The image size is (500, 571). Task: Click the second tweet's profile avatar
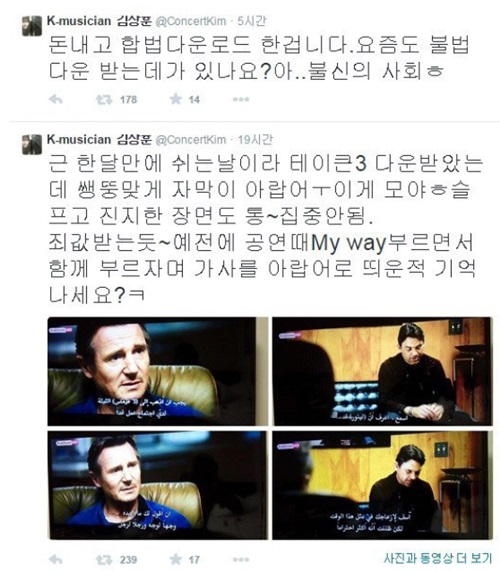(32, 144)
